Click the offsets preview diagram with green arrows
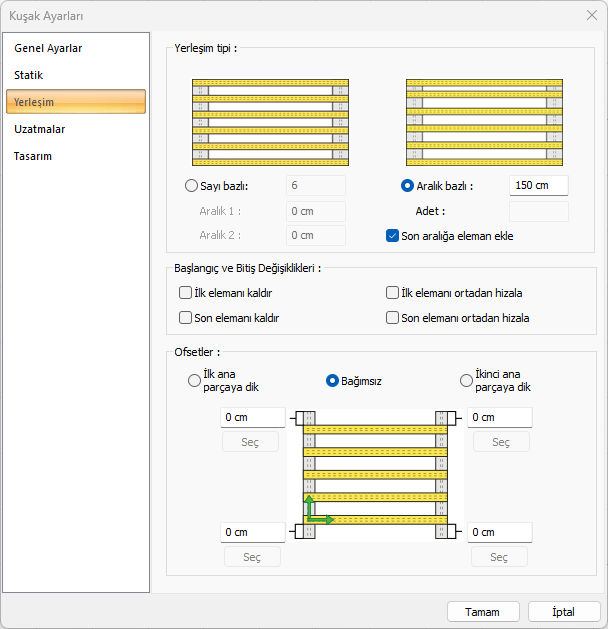The image size is (608, 629). [x=376, y=474]
